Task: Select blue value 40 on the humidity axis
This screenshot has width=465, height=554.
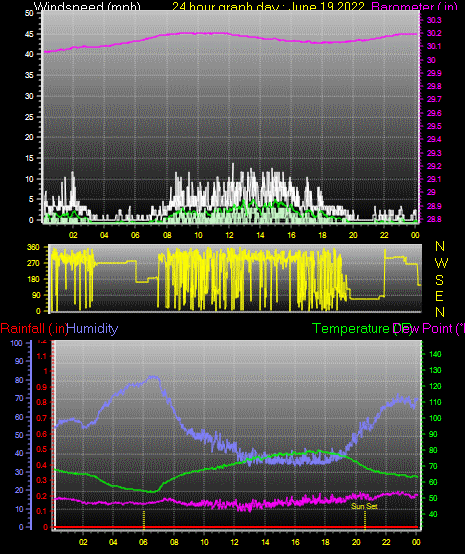Action: 19,453
